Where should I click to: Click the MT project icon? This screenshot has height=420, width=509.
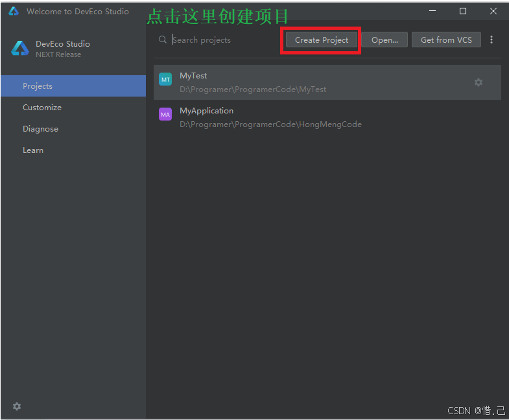click(x=165, y=79)
